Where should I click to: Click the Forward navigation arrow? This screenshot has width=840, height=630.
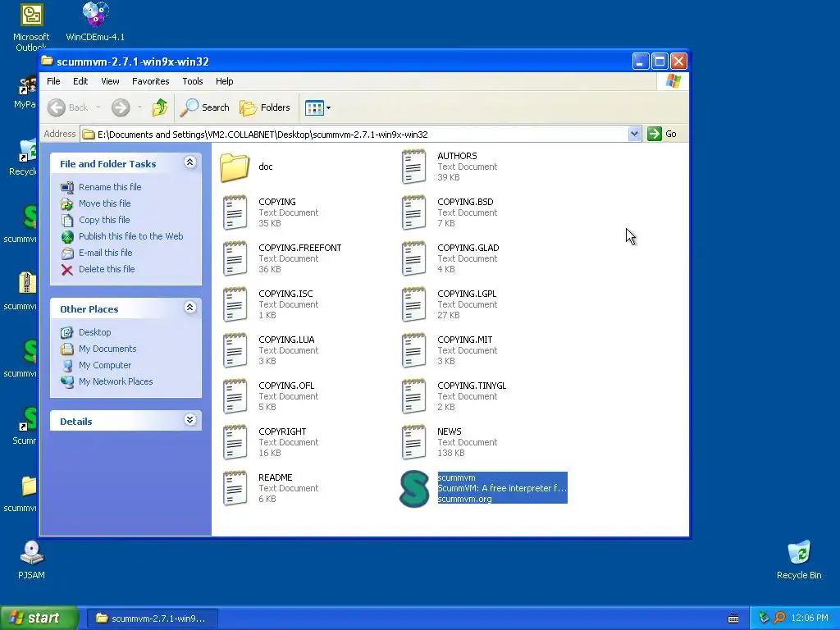[121, 107]
